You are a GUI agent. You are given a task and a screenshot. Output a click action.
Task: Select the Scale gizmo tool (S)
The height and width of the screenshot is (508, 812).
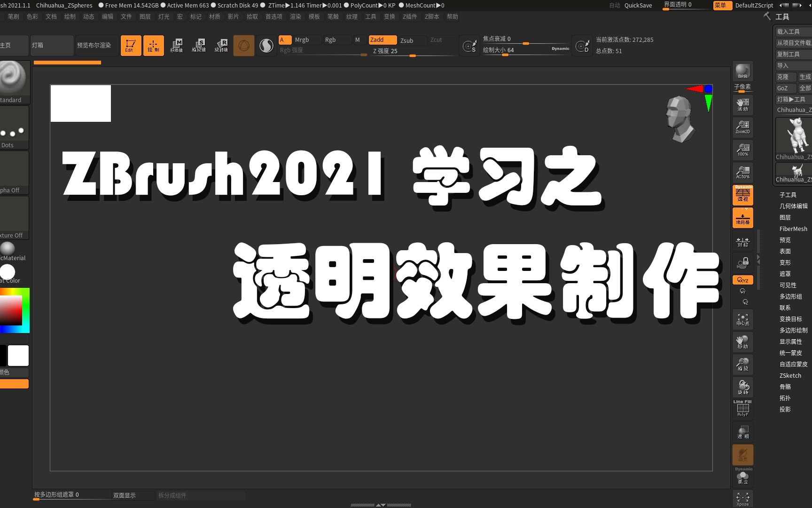coord(199,46)
